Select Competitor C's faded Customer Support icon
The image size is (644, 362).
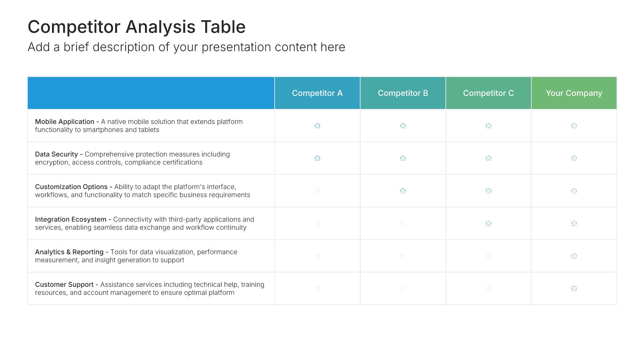(488, 288)
